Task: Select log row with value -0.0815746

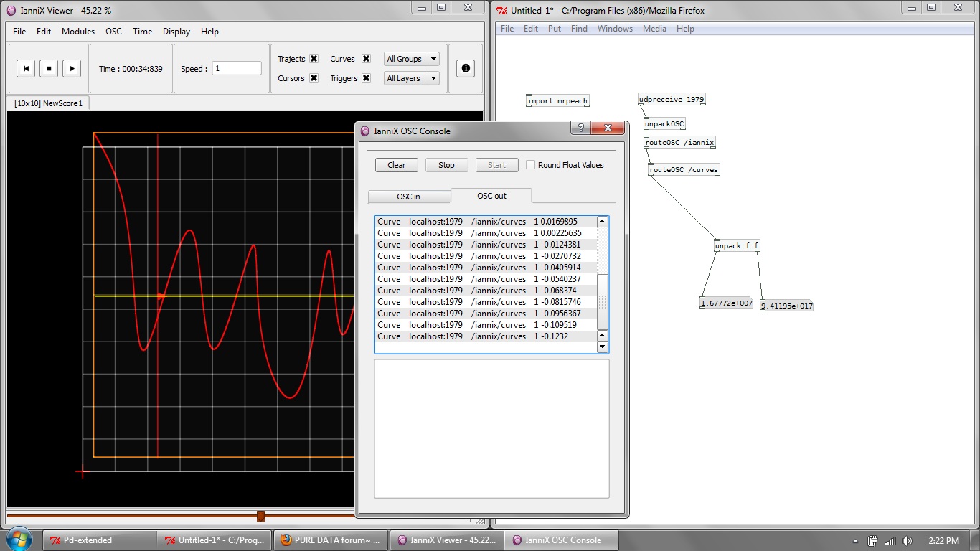Action: point(486,302)
